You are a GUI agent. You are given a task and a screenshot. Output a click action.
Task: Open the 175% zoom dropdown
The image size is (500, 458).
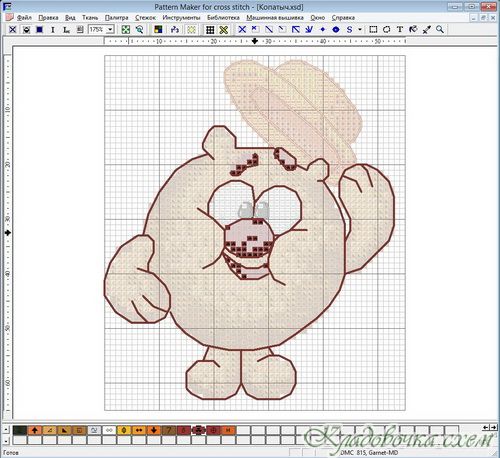(110, 30)
